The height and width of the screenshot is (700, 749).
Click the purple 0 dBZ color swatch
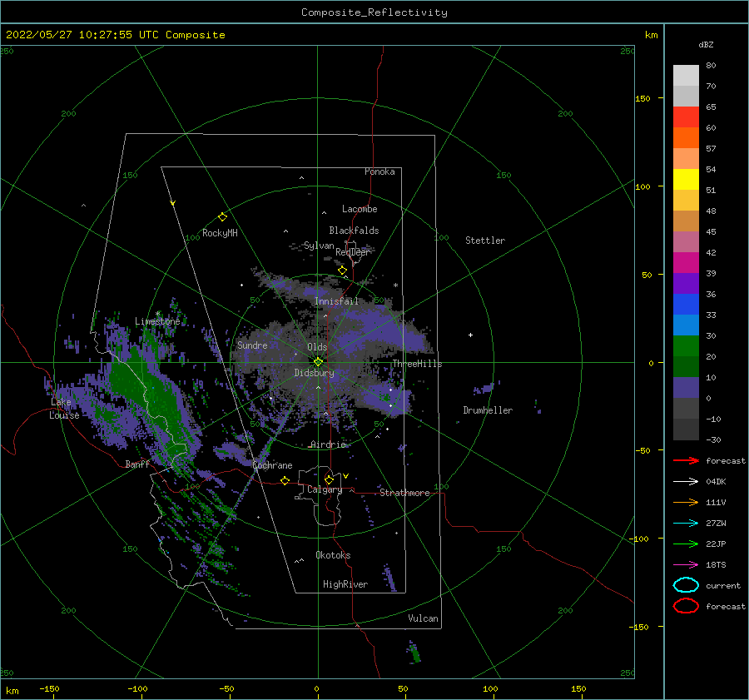click(686, 388)
